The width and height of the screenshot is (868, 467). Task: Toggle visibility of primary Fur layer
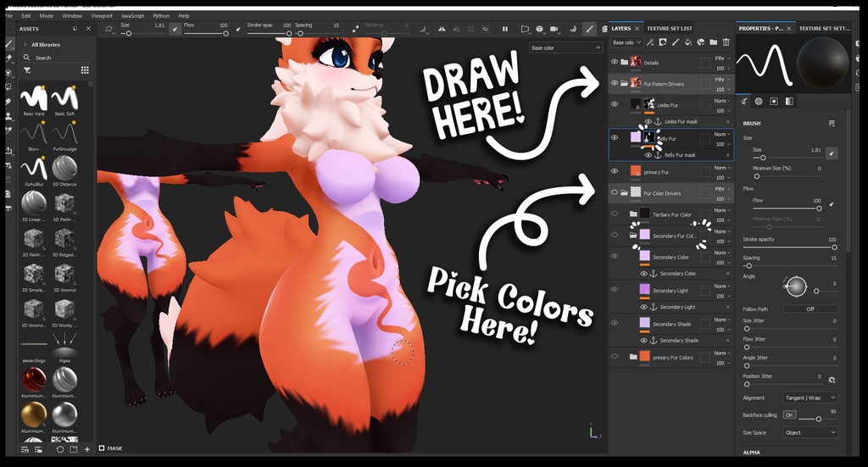615,171
